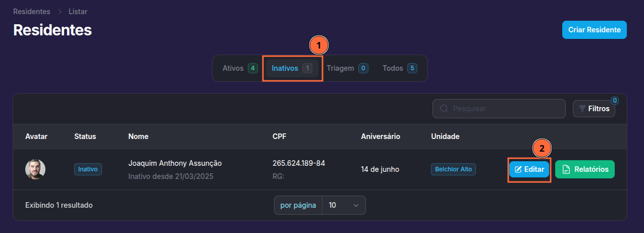
Task: Click the pencil icon on Editar button
Action: pyautogui.click(x=518, y=169)
